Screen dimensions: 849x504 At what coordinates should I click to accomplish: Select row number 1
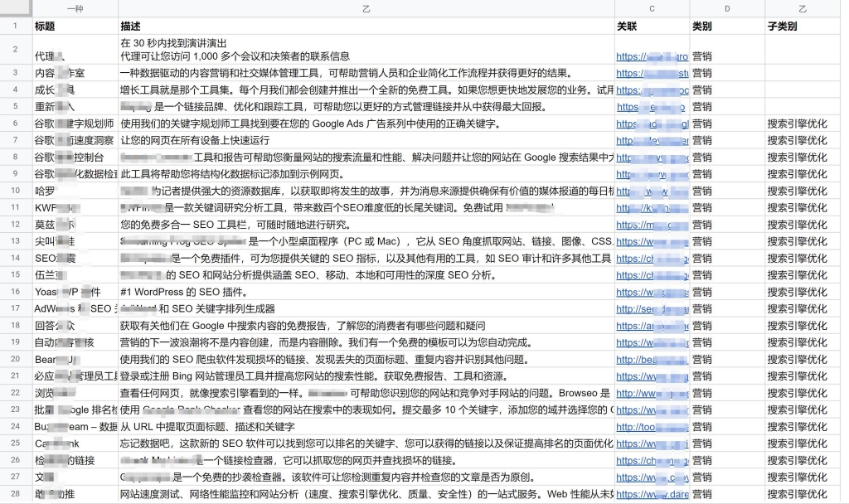click(x=15, y=26)
